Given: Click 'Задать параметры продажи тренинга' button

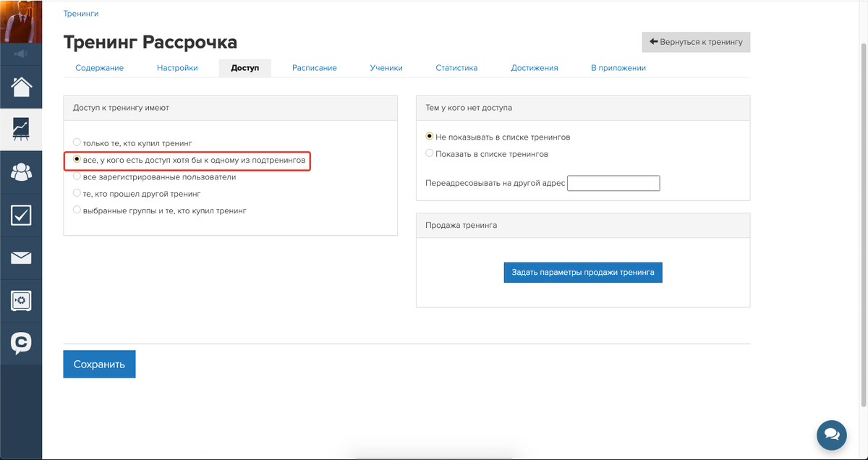Looking at the screenshot, I should point(583,273).
